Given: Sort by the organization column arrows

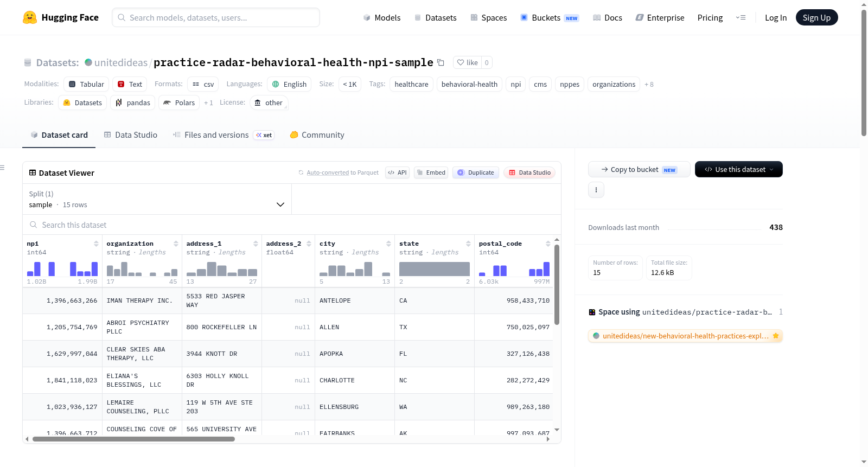Looking at the screenshot, I should click(176, 244).
